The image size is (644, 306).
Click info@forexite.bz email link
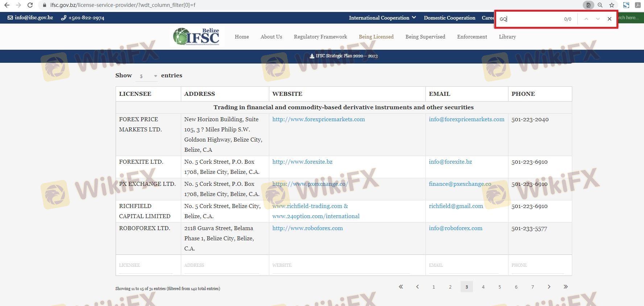tap(450, 162)
